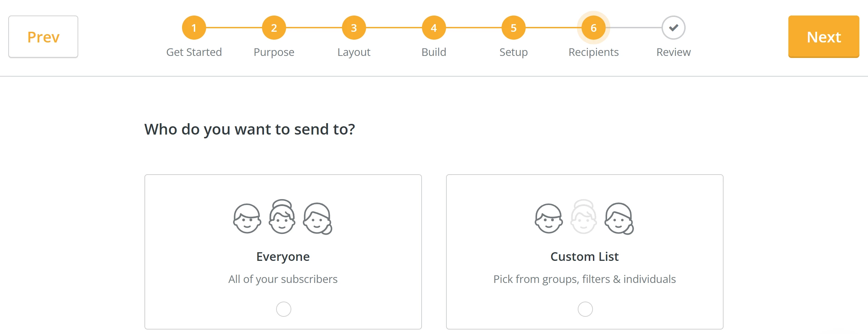Click step 4 Build circle
868x334 pixels.
[434, 28]
